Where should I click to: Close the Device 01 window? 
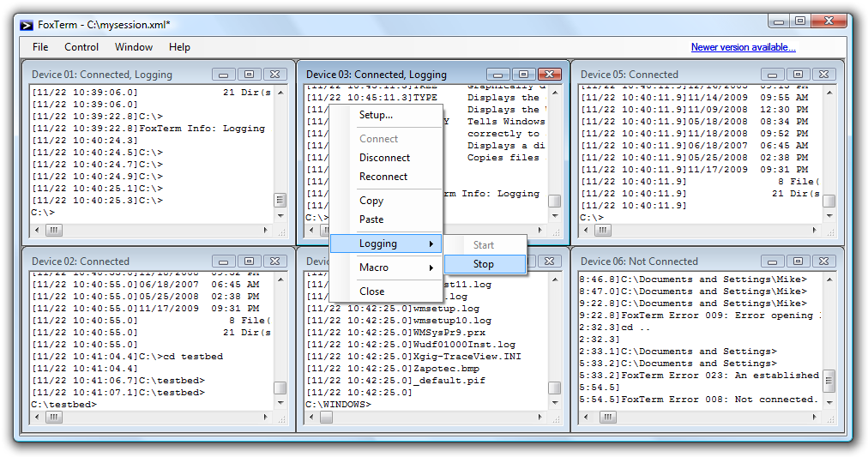click(x=274, y=74)
